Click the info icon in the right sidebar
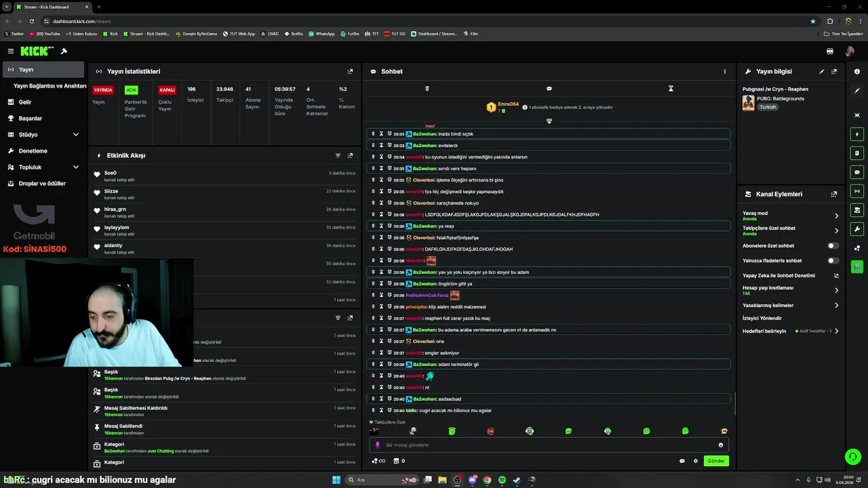This screenshot has height=488, width=868. [857, 71]
